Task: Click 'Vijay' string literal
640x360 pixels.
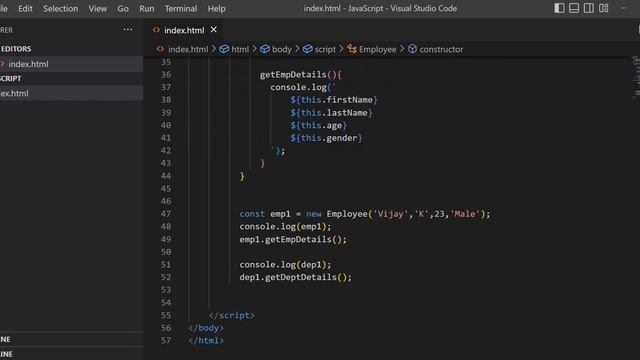Action: tap(391, 214)
